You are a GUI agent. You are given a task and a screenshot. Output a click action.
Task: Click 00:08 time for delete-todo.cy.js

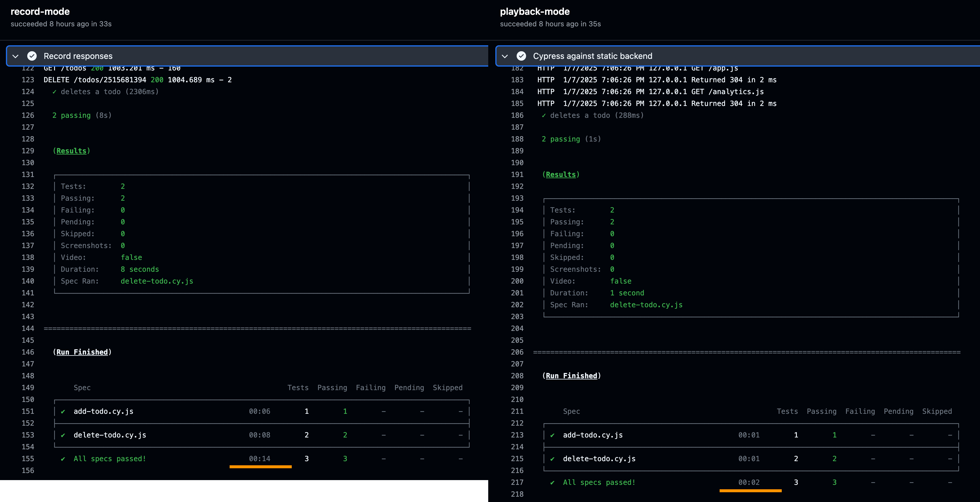point(259,435)
